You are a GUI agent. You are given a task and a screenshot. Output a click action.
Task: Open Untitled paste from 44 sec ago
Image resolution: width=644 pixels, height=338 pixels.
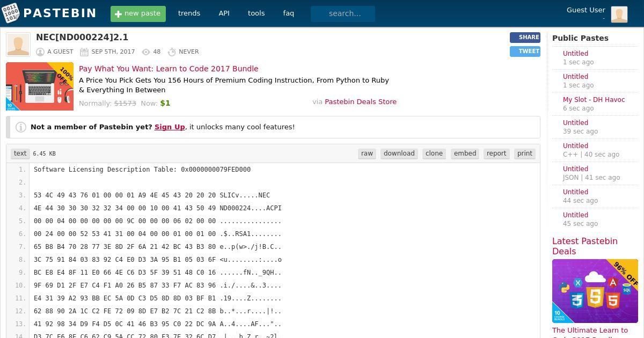tap(575, 192)
